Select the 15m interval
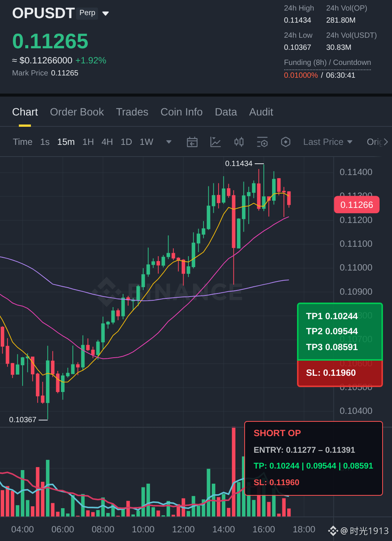This screenshot has height=541, width=392. click(x=66, y=142)
